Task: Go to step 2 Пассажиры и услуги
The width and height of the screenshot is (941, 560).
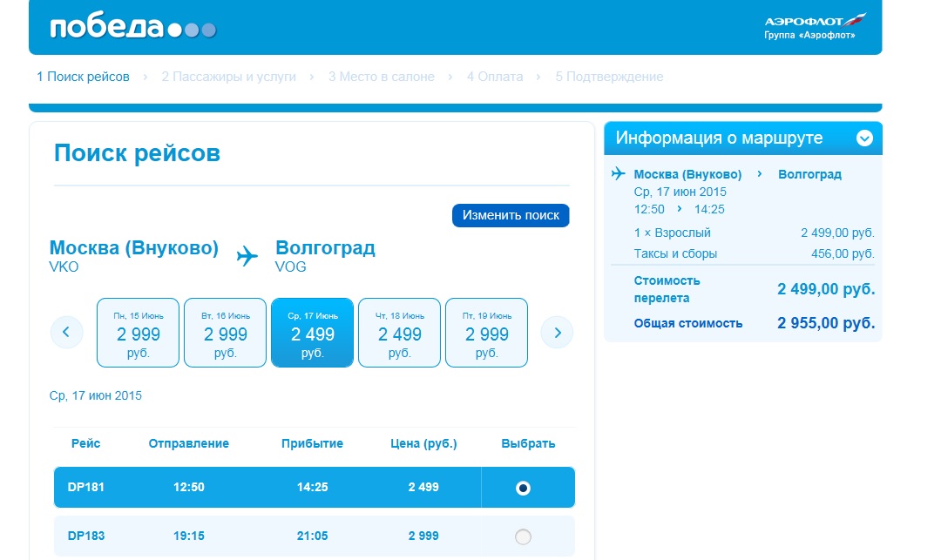Action: click(228, 77)
